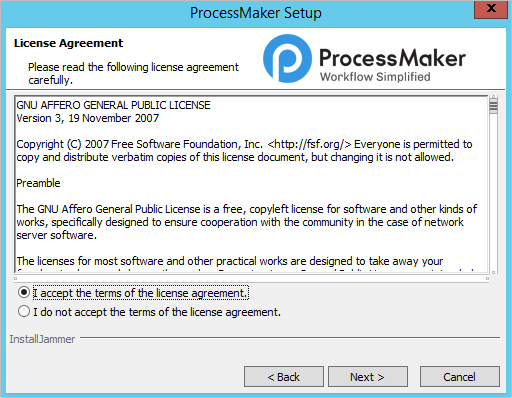Click the 'License Agreement' heading
The height and width of the screenshot is (398, 512).
[x=68, y=43]
